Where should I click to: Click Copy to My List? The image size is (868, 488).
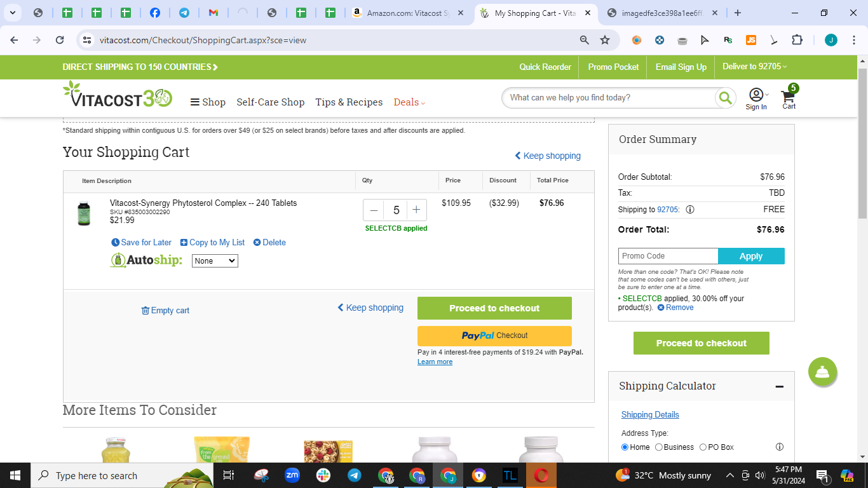coord(212,243)
